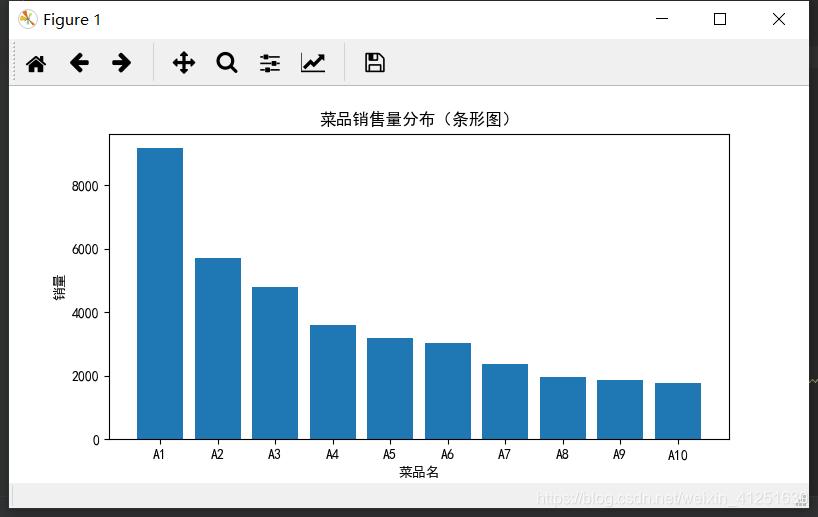Image resolution: width=818 pixels, height=517 pixels.
Task: Click the y-axis tick label 4000
Action: pyautogui.click(x=85, y=313)
